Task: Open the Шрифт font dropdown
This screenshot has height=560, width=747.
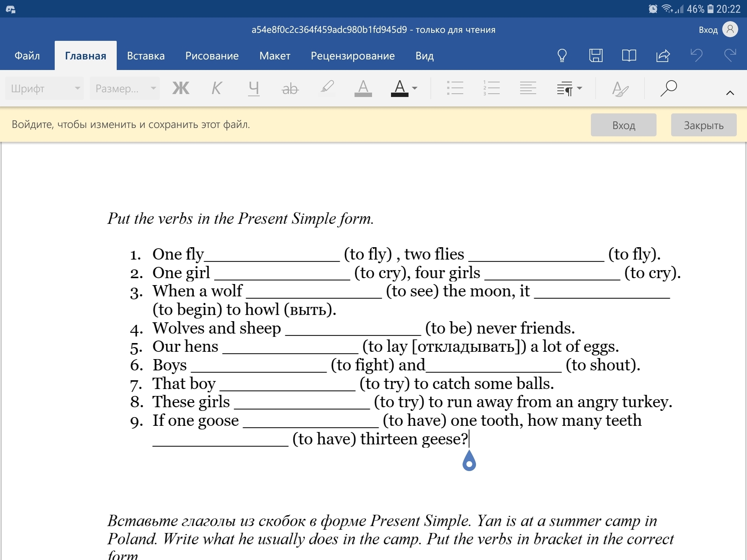Action: pos(44,88)
